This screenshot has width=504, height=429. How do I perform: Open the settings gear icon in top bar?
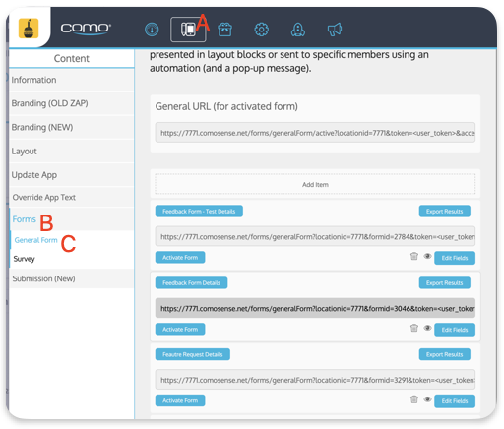pos(262,30)
